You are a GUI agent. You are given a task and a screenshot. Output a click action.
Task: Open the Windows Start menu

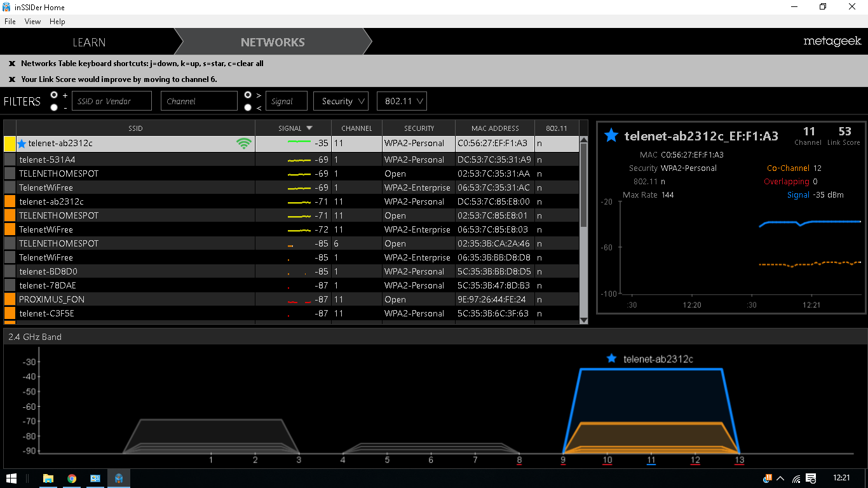coord(11,478)
